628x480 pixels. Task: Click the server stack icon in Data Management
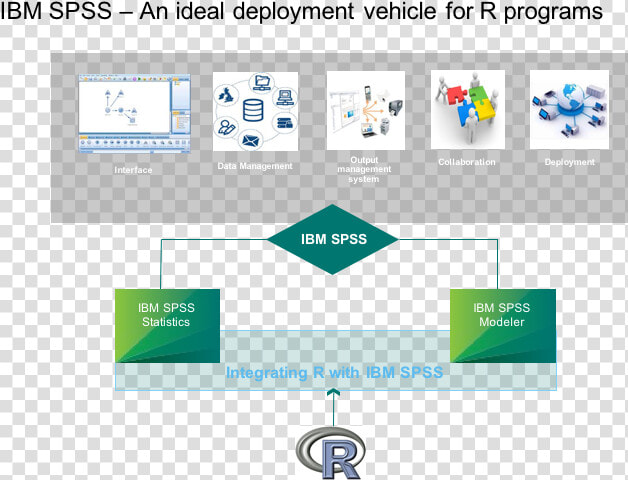[284, 123]
